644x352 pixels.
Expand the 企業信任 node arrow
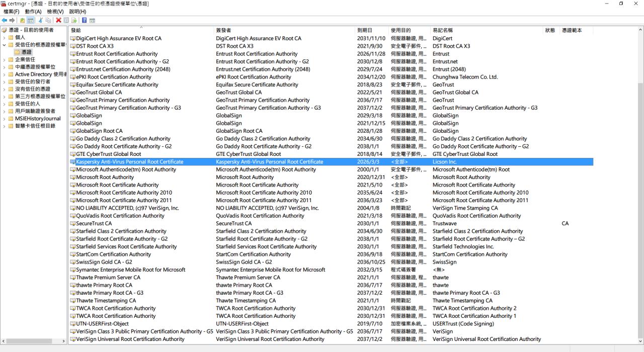[x=4, y=59]
